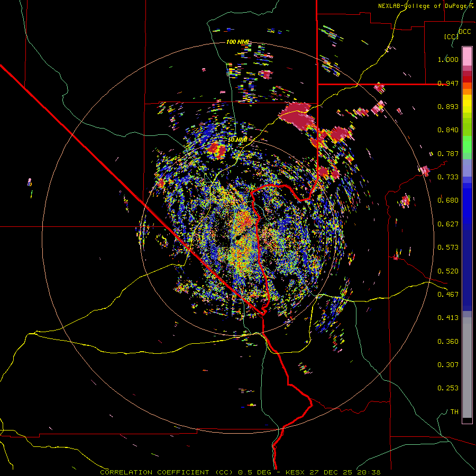Pick the gray color bar segment
Image resolution: width=476 pixels, height=476 pixels.
tap(467, 368)
